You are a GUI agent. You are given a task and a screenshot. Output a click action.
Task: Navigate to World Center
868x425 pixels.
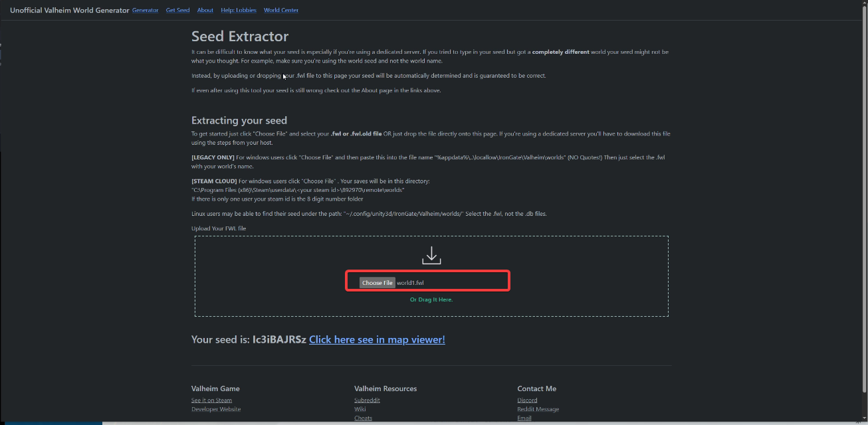click(281, 11)
